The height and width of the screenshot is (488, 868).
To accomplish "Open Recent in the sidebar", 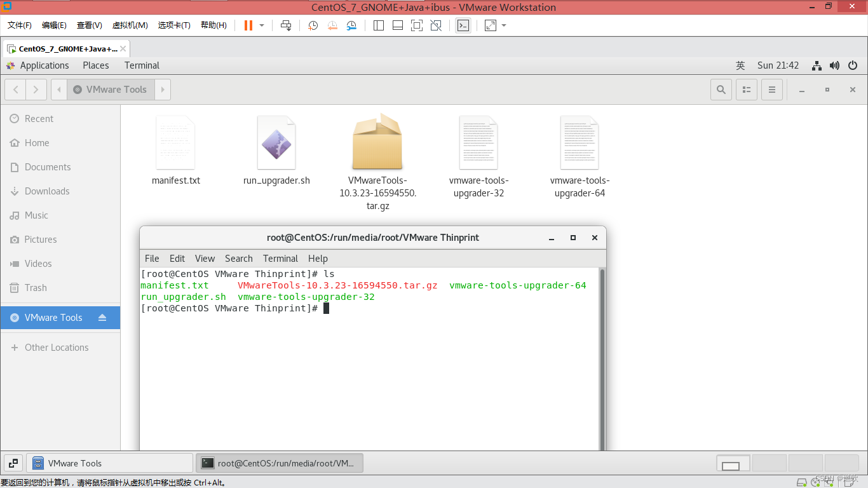I will pyautogui.click(x=60, y=119).
